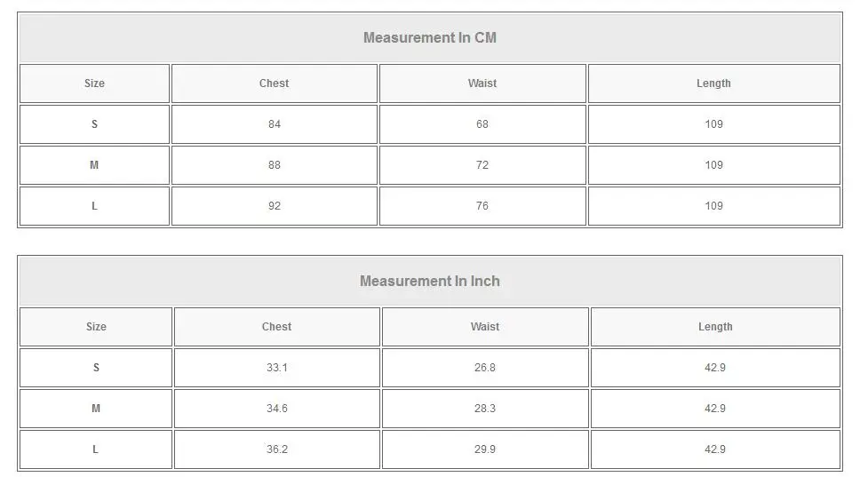Select chest value 88 cell
Image resolution: width=868 pixels, height=477 pixels.
pos(274,165)
